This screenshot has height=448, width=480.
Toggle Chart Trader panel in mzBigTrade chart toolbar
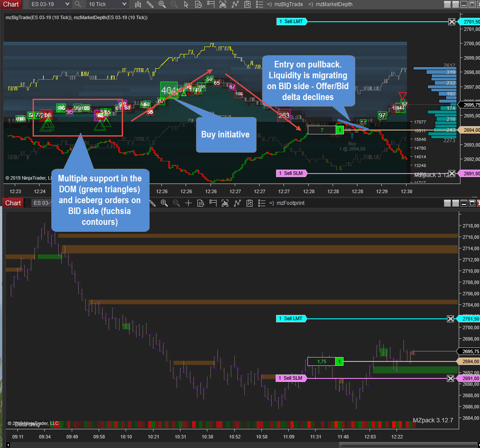coord(210,4)
